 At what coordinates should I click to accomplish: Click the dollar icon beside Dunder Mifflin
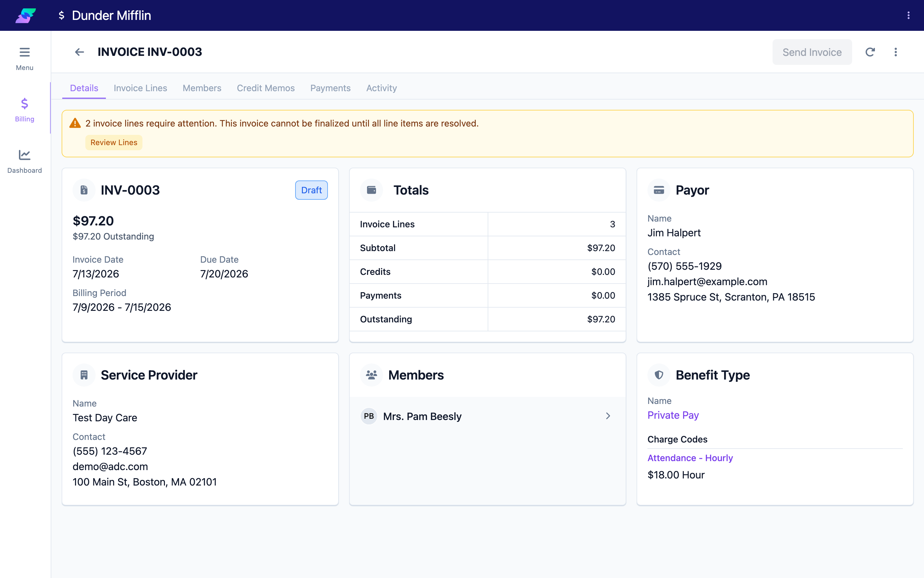[61, 15]
